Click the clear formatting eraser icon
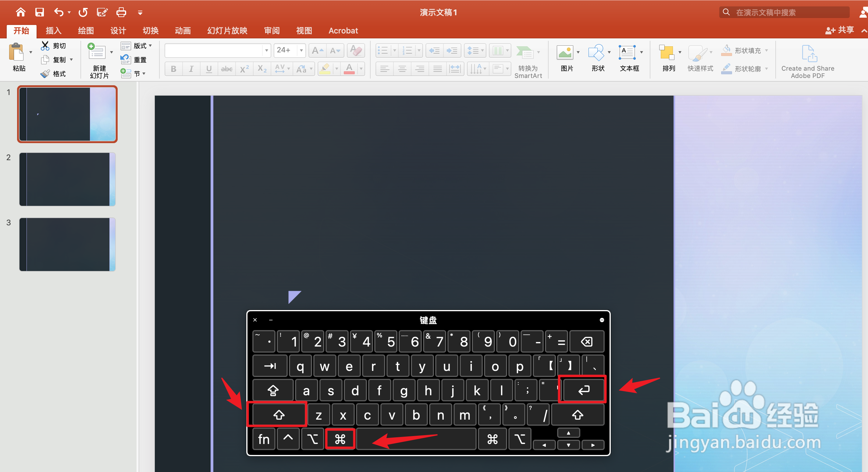 click(x=356, y=51)
